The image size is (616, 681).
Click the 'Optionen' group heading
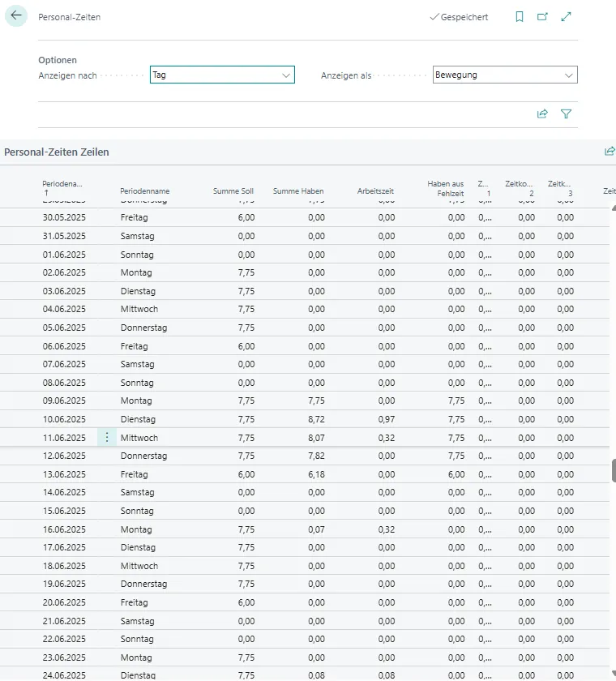[x=58, y=60]
